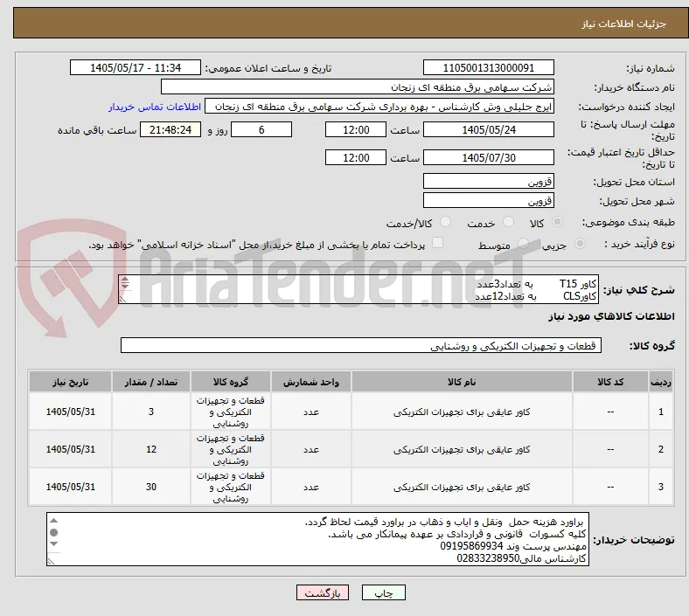Click quantity 30 in row 3
689x616 pixels.
click(151, 487)
